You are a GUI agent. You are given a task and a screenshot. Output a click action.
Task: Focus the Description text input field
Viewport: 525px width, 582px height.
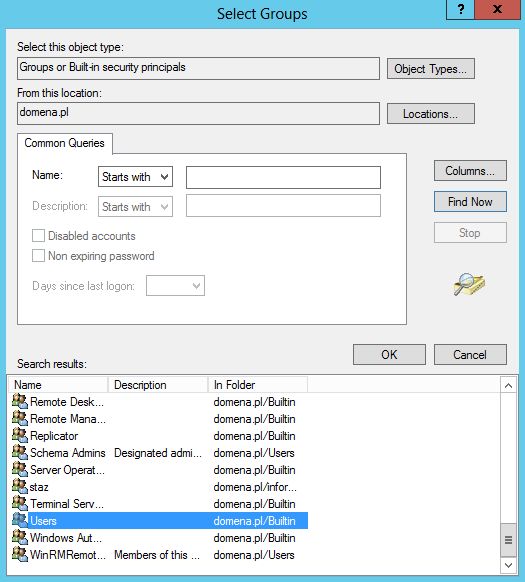283,206
